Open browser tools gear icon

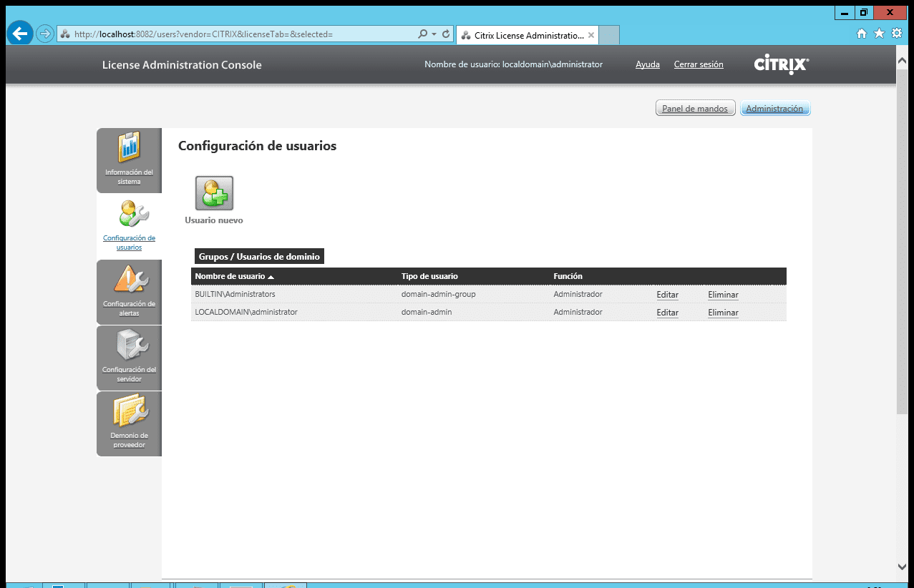(x=896, y=34)
